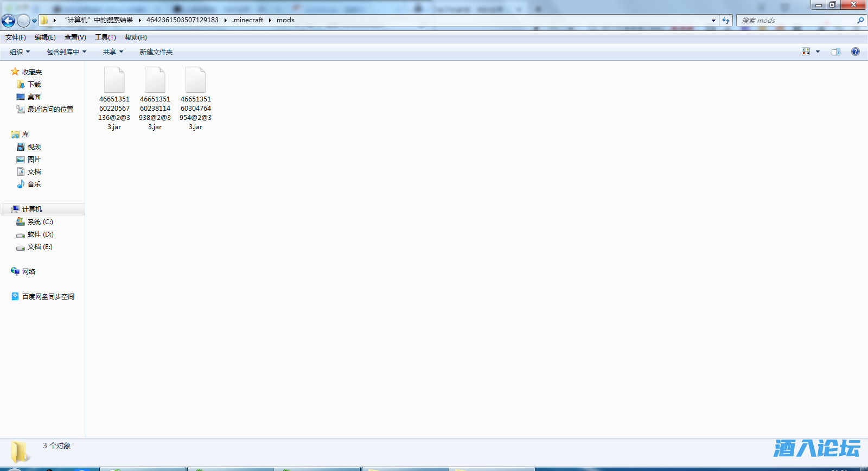The height and width of the screenshot is (471, 868).
Task: Click the 收藏夹 star icon
Action: (15, 72)
